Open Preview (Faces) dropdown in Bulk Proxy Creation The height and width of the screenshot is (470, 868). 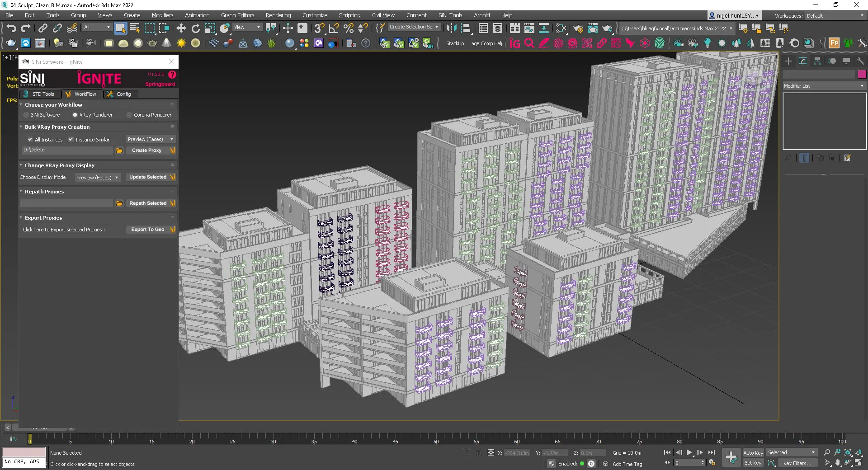click(x=151, y=139)
